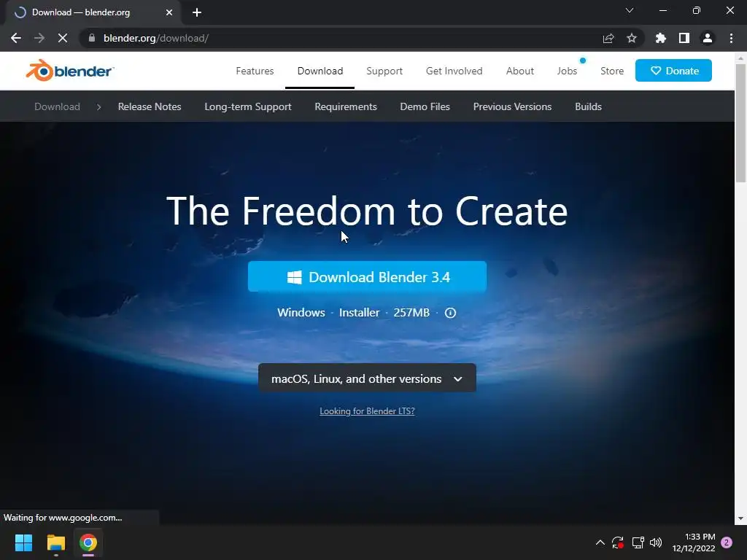The width and height of the screenshot is (747, 560).
Task: Open Get Involved nav item
Action: click(454, 71)
